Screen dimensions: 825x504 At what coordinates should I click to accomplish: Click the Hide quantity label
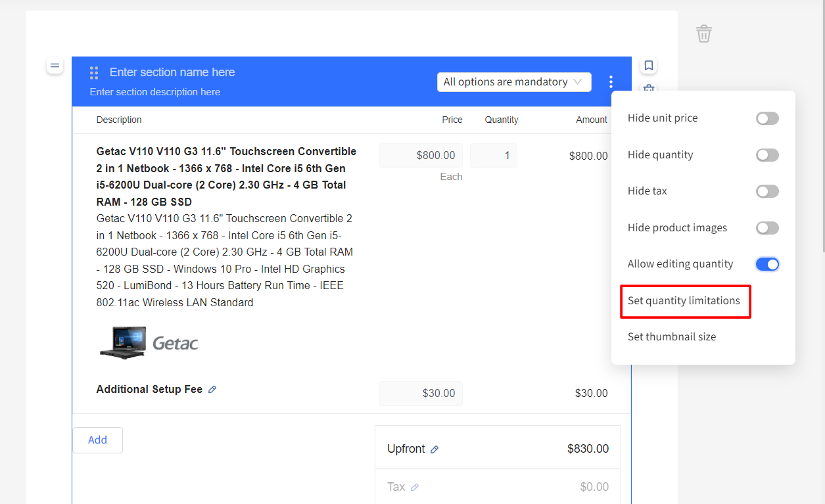[660, 155]
